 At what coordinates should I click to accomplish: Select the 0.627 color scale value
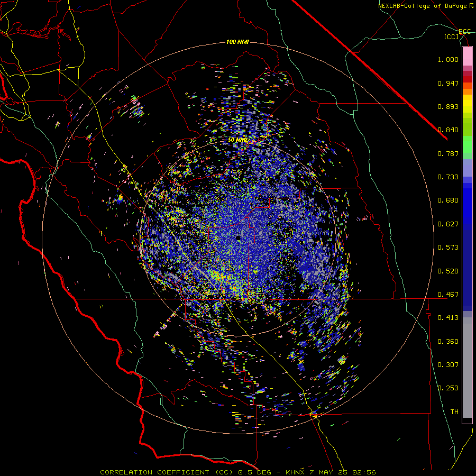pos(448,224)
